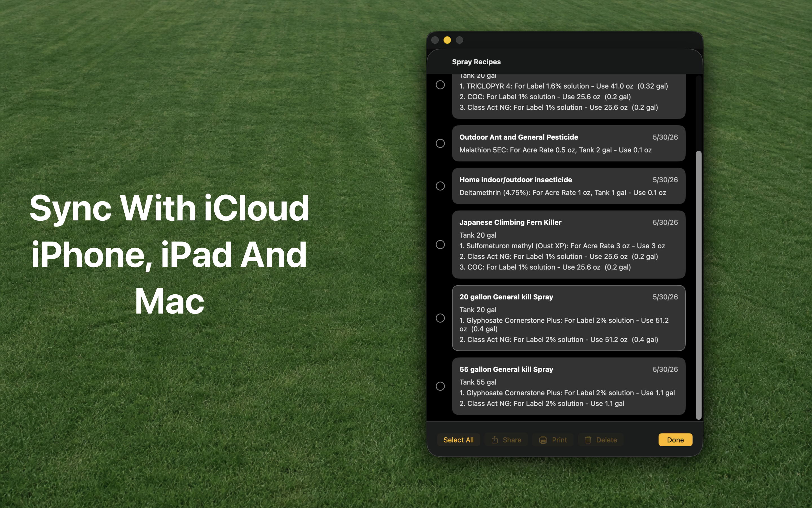Image resolution: width=812 pixels, height=508 pixels.
Task: Click the Tank 55 gal line
Action: pos(478,382)
